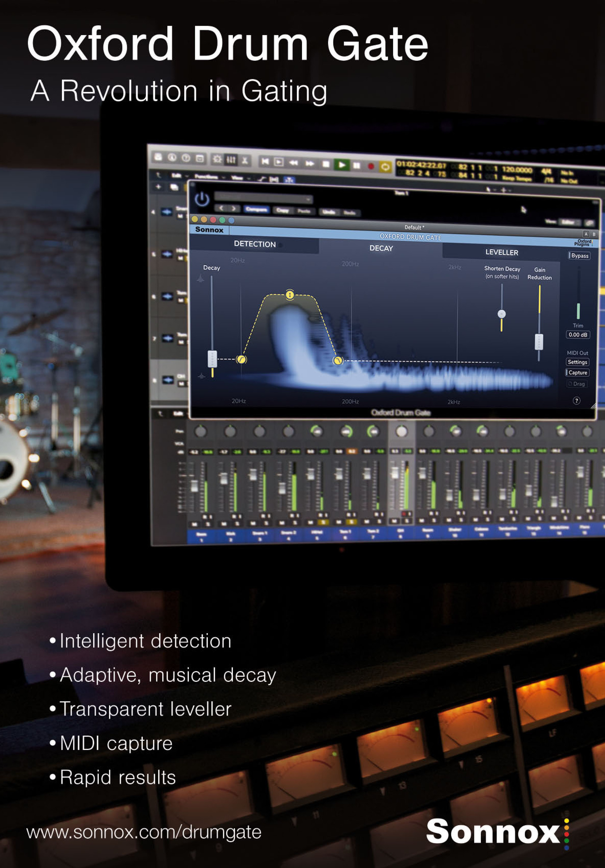Click the green Play transport button

point(342,165)
